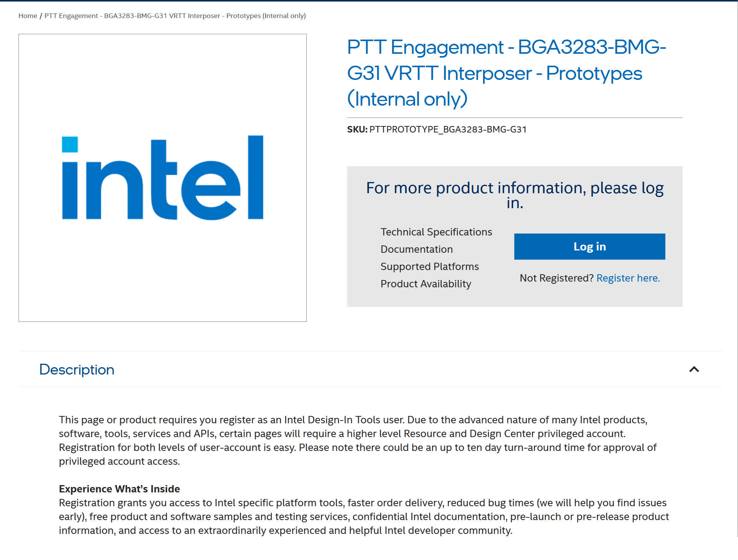This screenshot has width=738, height=560.
Task: Click the 'For more product information' heading
Action: (x=514, y=195)
